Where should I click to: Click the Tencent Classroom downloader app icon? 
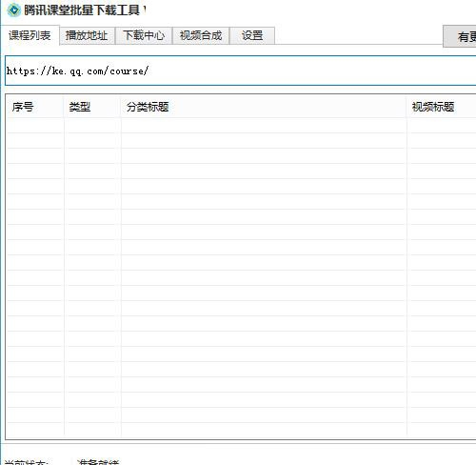point(13,10)
